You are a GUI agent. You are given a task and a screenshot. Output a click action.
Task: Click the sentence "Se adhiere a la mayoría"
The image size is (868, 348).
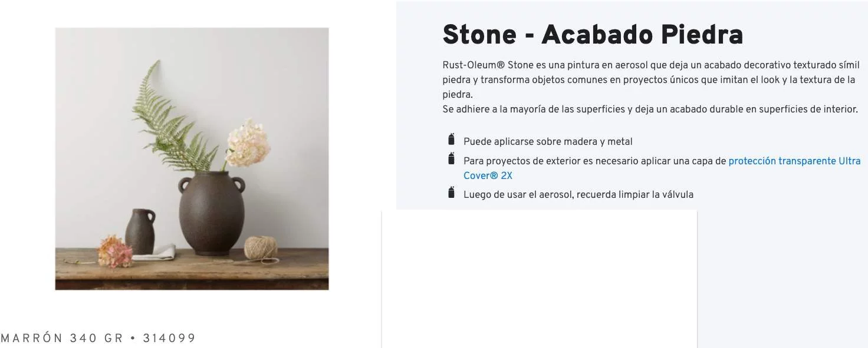(650, 110)
